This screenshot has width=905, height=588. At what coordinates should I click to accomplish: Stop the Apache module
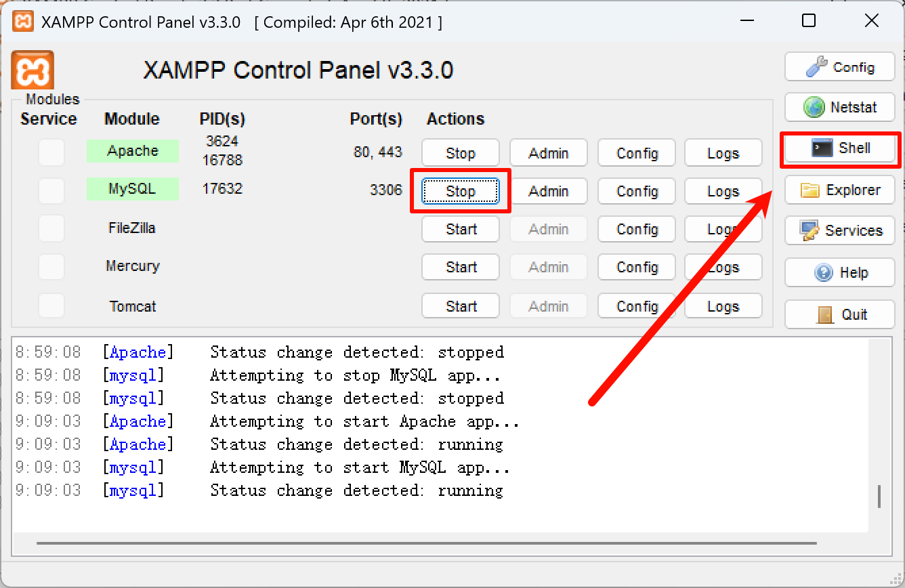coord(460,152)
